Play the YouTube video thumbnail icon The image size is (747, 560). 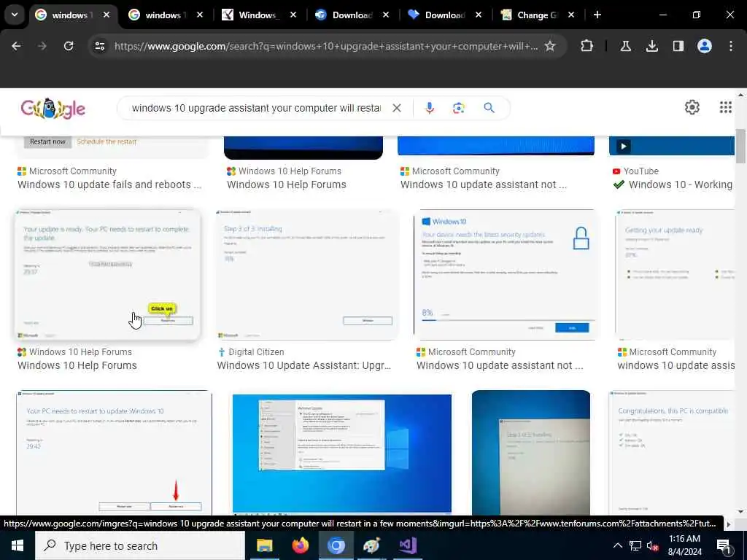pyautogui.click(x=623, y=147)
